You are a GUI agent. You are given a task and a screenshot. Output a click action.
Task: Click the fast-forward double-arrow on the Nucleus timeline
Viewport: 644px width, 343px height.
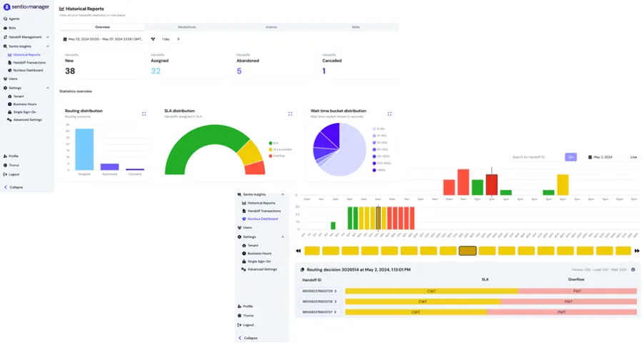pos(637,251)
